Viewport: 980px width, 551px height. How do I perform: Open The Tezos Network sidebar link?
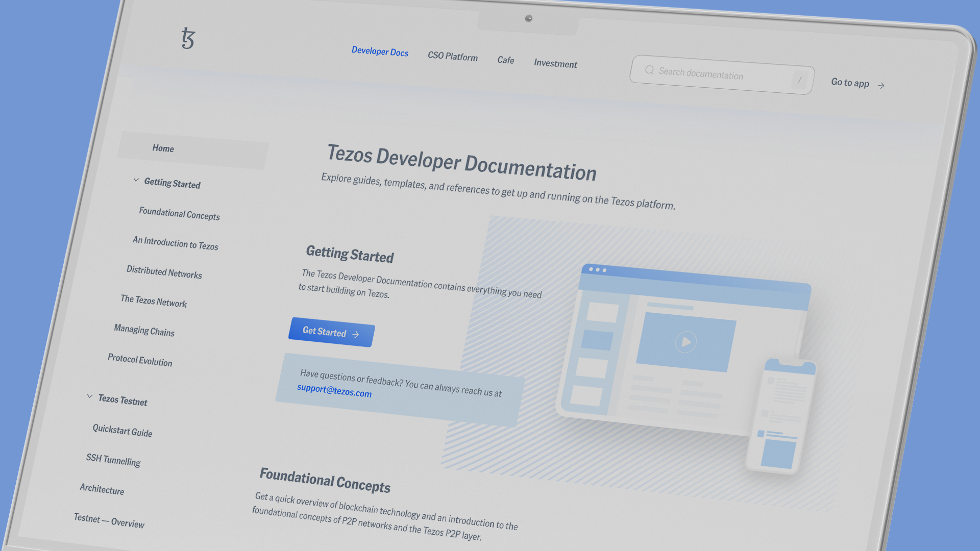click(x=154, y=301)
